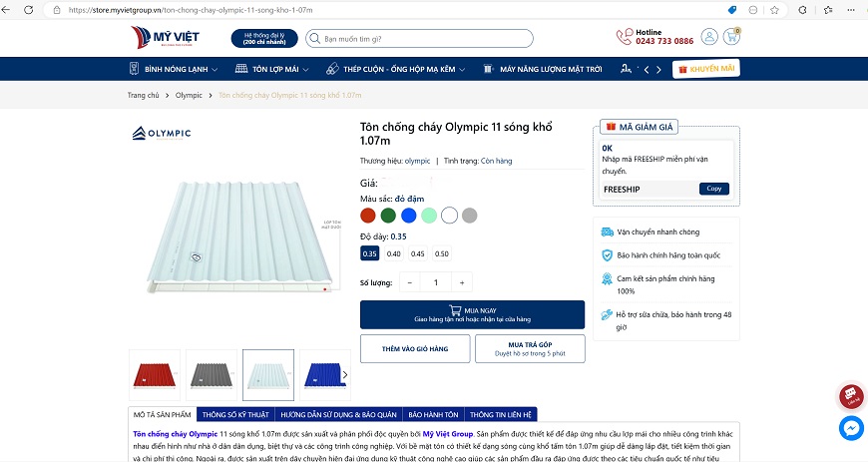Click olympic brand link beside Thương hiệu
Viewport: 868px width, 462px height.
[417, 161]
